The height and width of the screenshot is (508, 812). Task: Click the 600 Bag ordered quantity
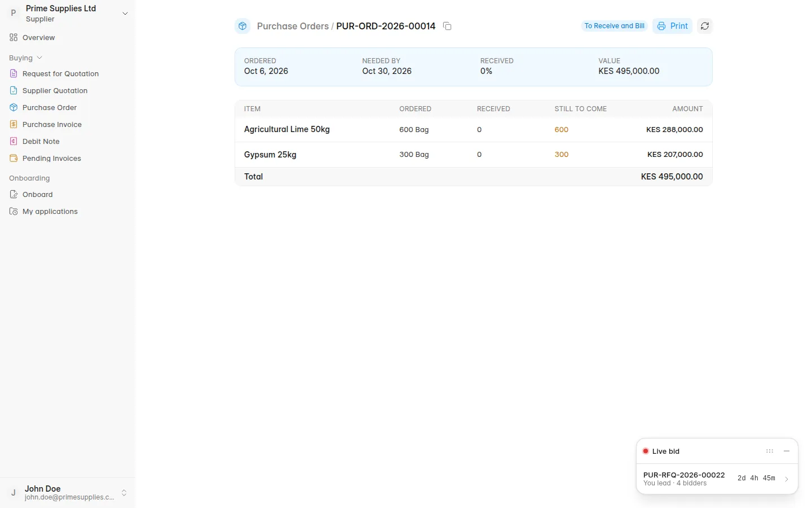pos(414,129)
